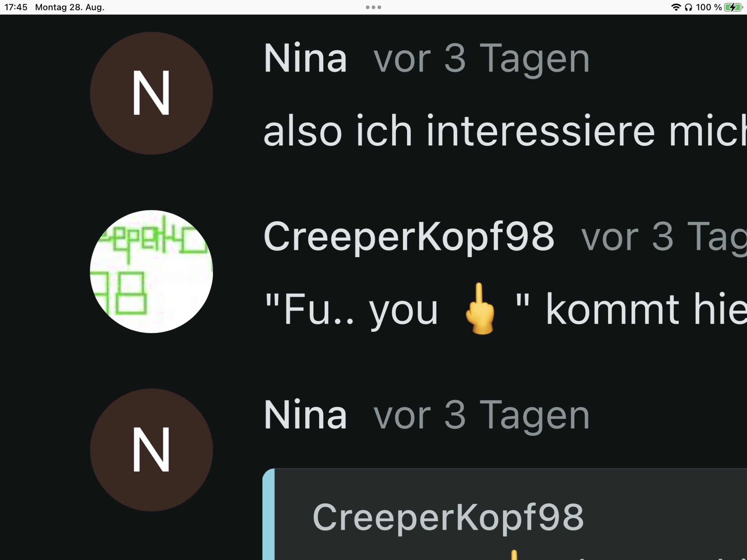Tap timestamp next to CreeperKopf98's name
This screenshot has height=560, width=747.
pos(664,237)
